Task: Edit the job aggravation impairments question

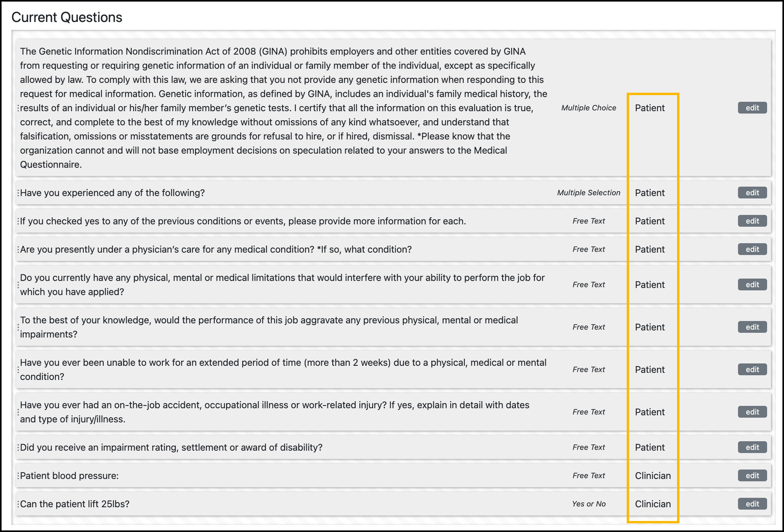Action: (752, 327)
